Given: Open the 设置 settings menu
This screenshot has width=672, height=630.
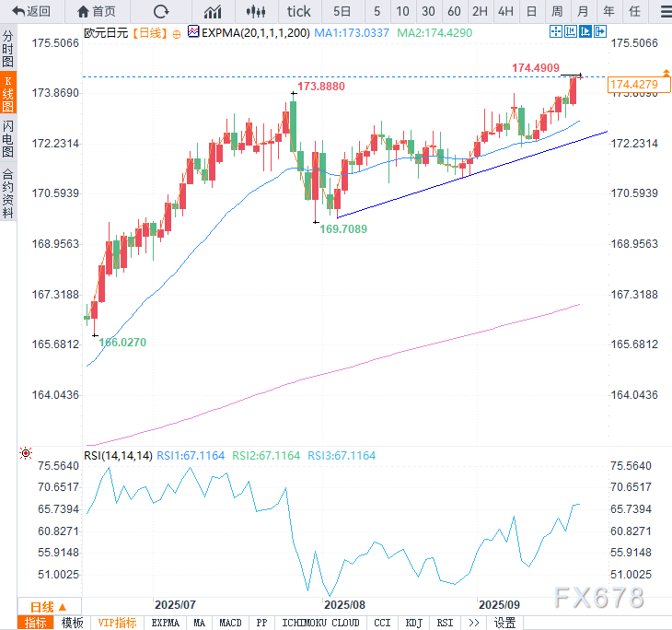Looking at the screenshot, I should [x=504, y=623].
